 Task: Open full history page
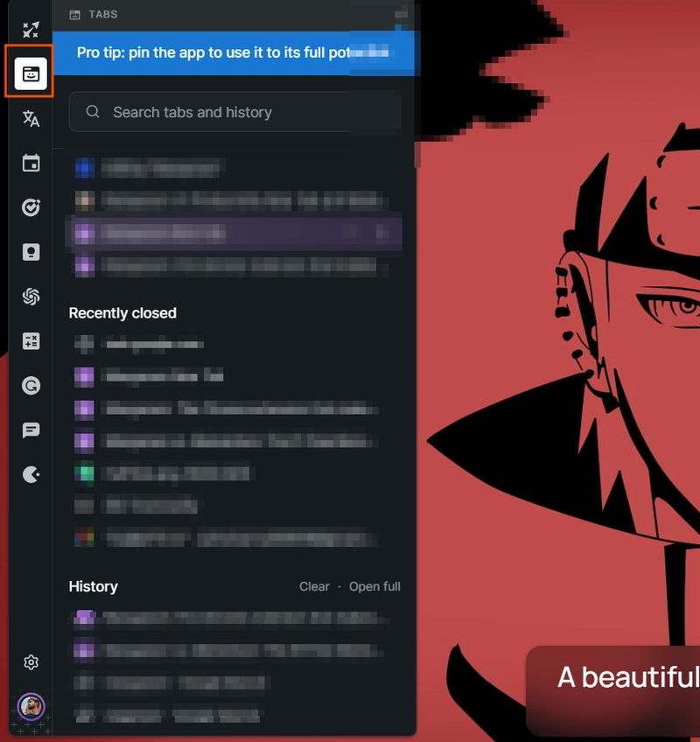click(374, 586)
